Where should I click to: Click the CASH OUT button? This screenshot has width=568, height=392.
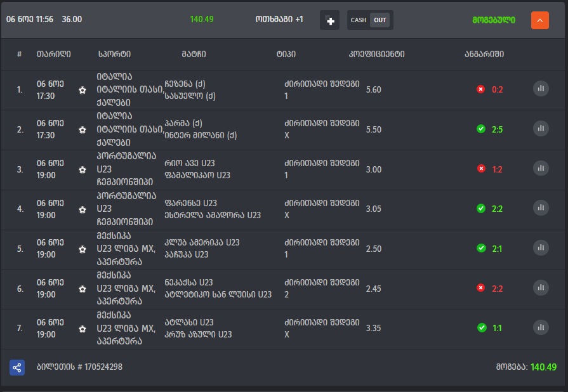[x=370, y=20]
